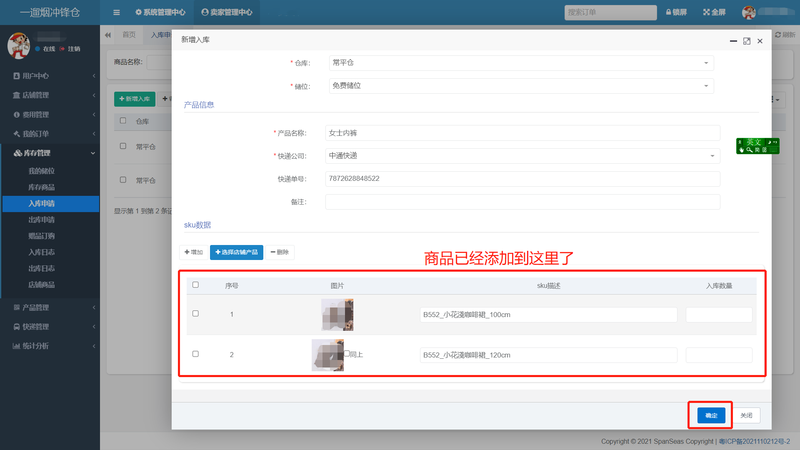The width and height of the screenshot is (800, 450).
Task: Click product image thumbnail in row 2
Action: [328, 355]
